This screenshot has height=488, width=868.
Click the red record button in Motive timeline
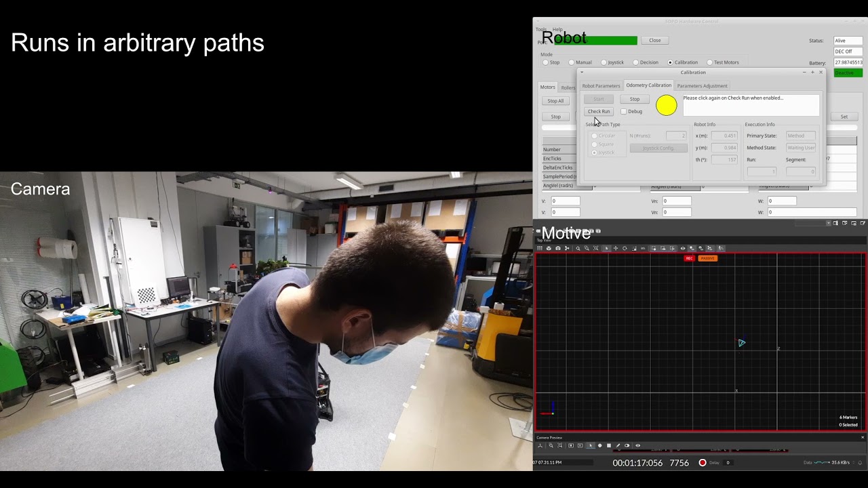[703, 462]
